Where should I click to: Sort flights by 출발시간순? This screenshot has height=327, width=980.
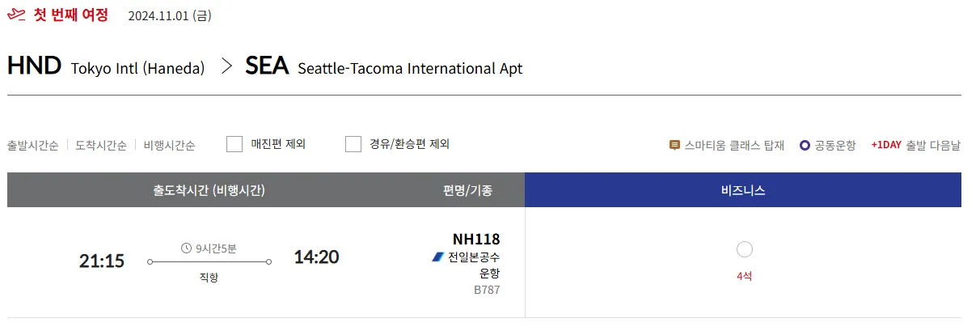click(33, 146)
